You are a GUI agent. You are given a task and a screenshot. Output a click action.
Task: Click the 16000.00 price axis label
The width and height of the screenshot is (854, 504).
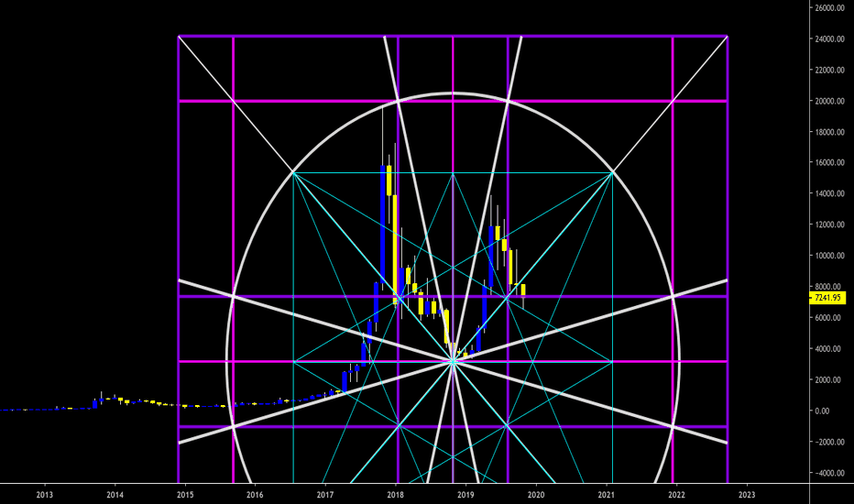coord(829,163)
